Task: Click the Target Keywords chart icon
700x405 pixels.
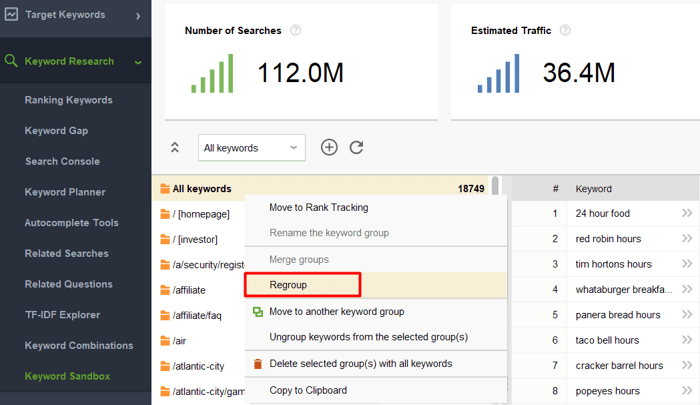Action: pos(11,14)
